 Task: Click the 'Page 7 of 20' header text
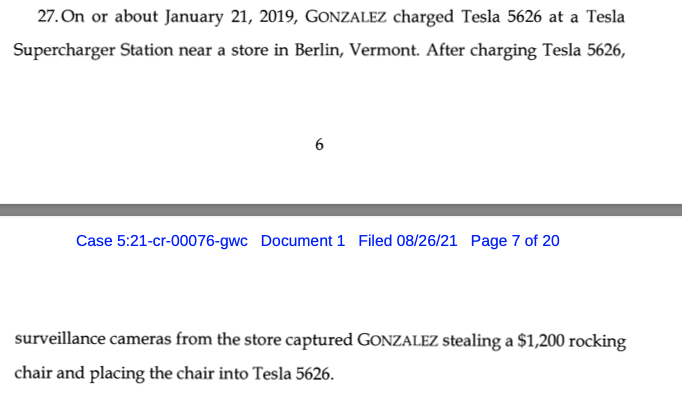coord(515,241)
